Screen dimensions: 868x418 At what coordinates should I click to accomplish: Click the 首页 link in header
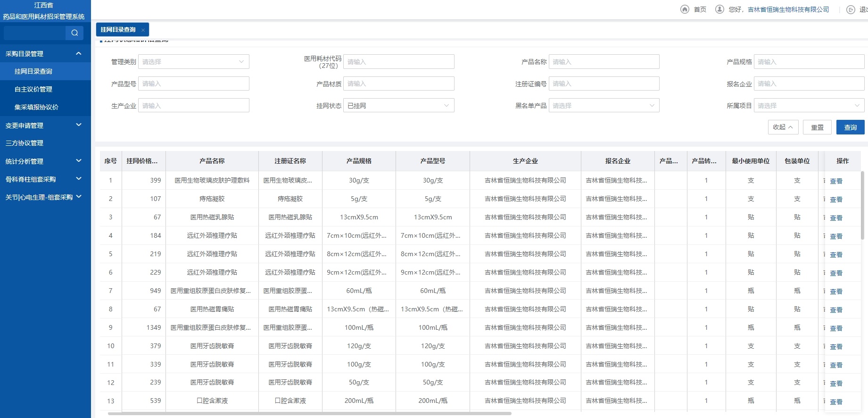point(700,9)
